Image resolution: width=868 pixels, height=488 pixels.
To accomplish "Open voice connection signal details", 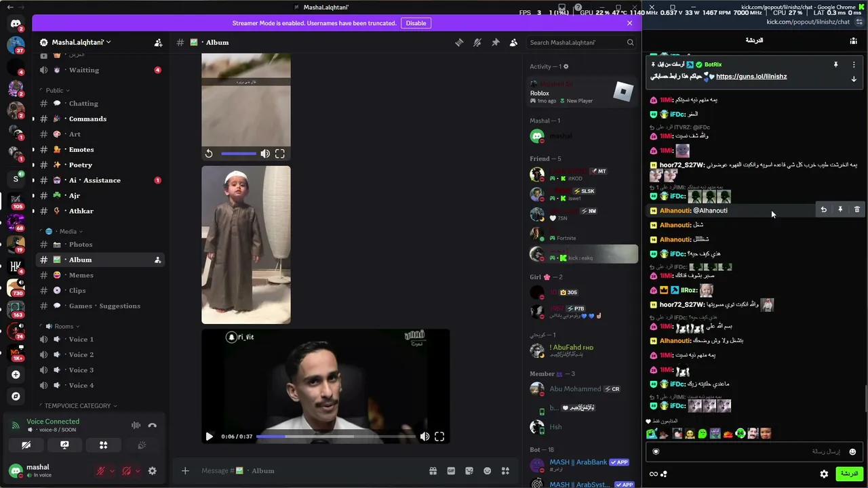I will pos(16,425).
